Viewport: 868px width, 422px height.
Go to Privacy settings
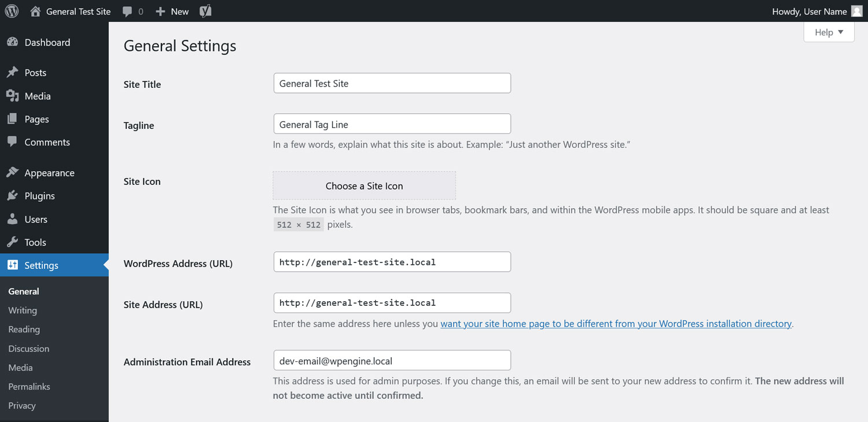tap(21, 405)
